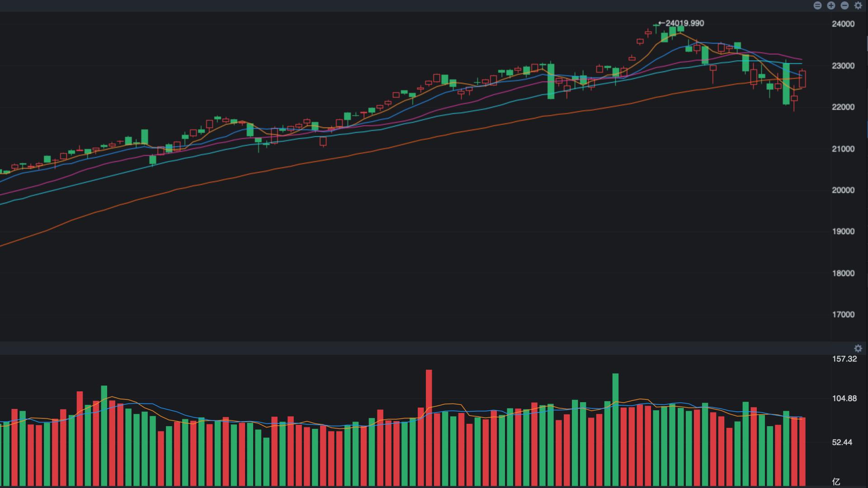Click the 52.44 volume axis label
Screen dimensions: 868x488
842,442
